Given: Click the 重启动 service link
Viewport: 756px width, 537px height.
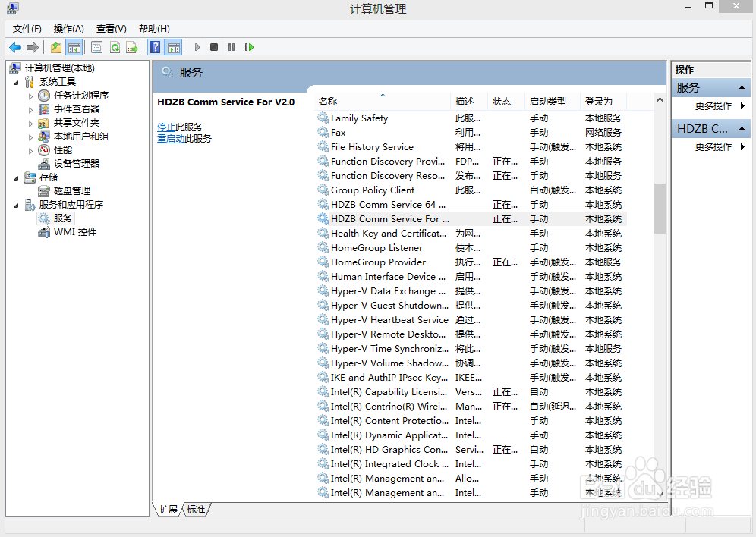Looking at the screenshot, I should [x=171, y=139].
